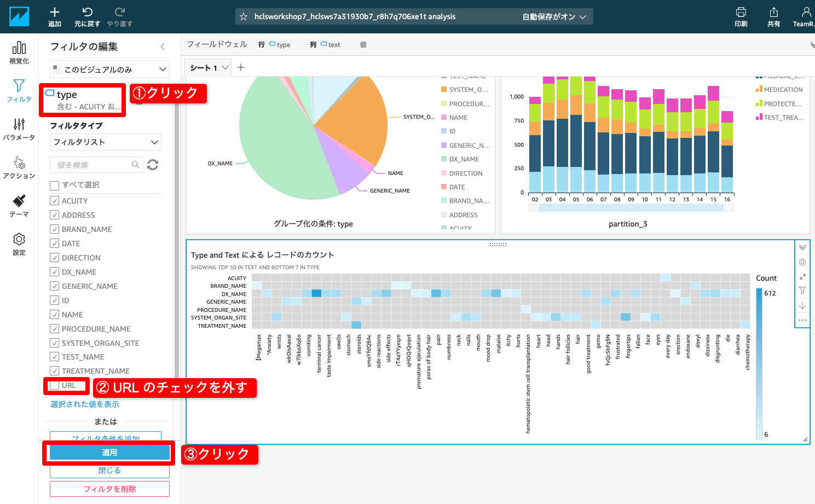The height and width of the screenshot is (504, 815).
Task: Open the auto-save (自動保存がオン) dropdown
Action: pos(554,17)
